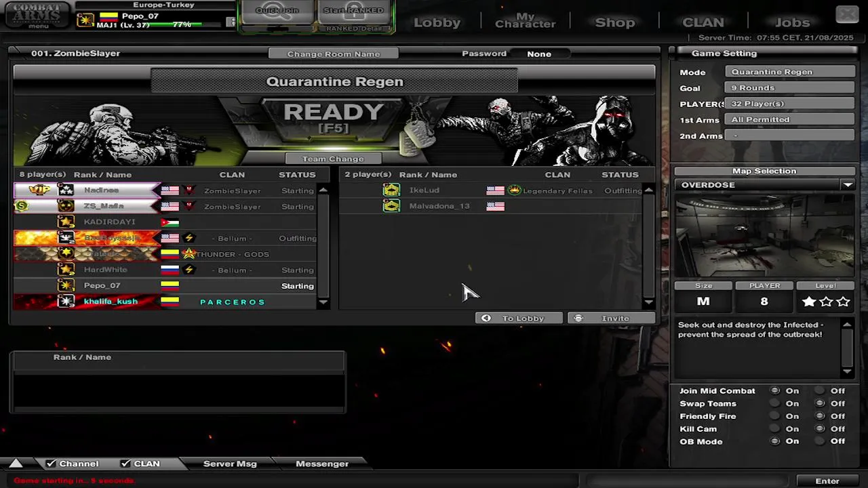Set Friendly Fire to On
The width and height of the screenshot is (868, 488).
775,416
